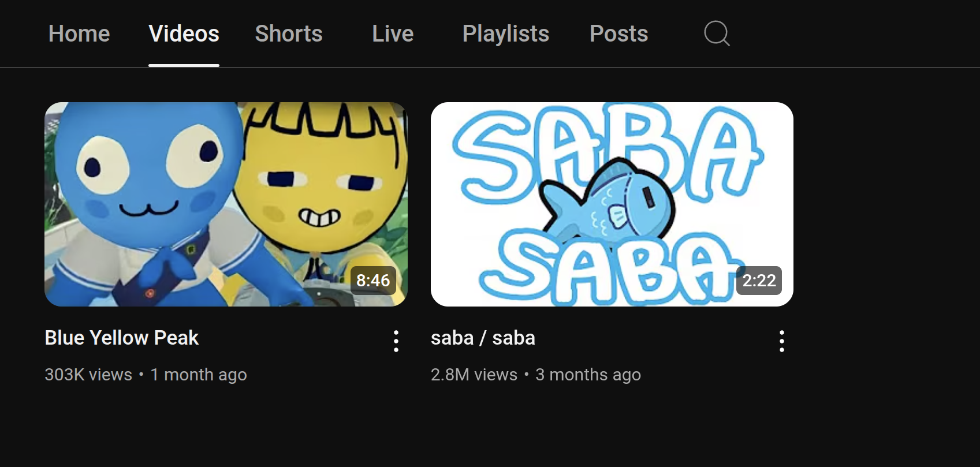
Task: Open three-dot menu for saba / saba
Action: tap(782, 341)
